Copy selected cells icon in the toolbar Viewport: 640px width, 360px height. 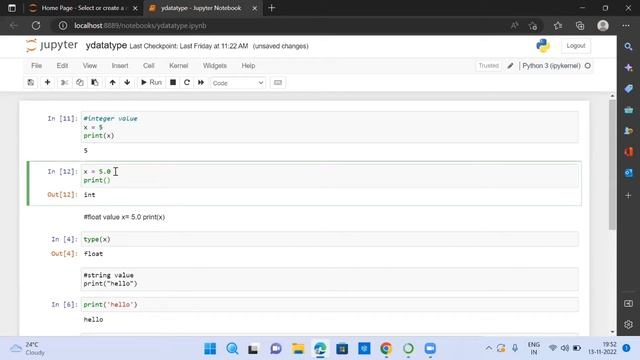80,82
